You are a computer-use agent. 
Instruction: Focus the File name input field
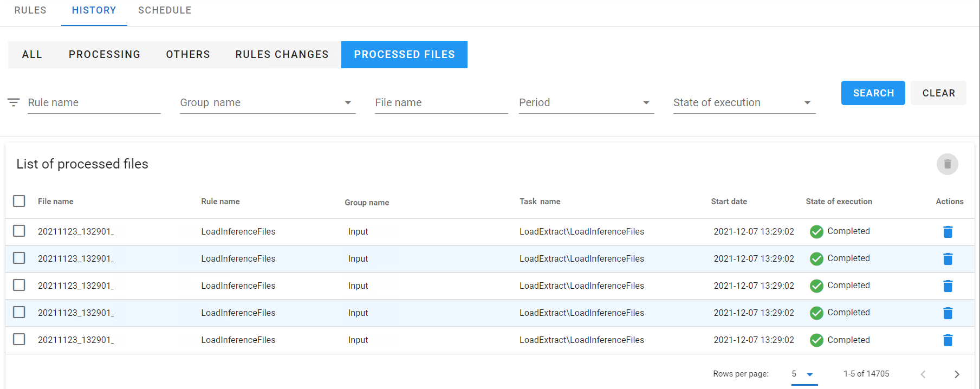point(441,102)
